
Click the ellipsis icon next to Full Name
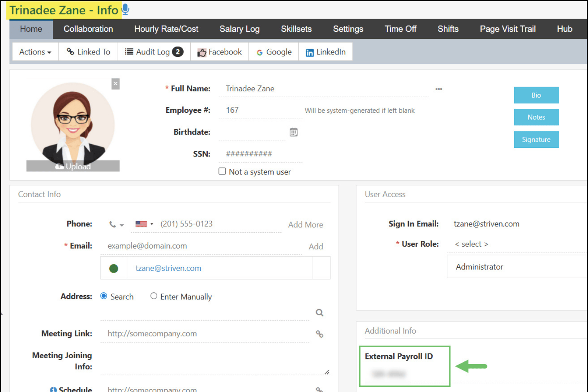click(x=439, y=89)
